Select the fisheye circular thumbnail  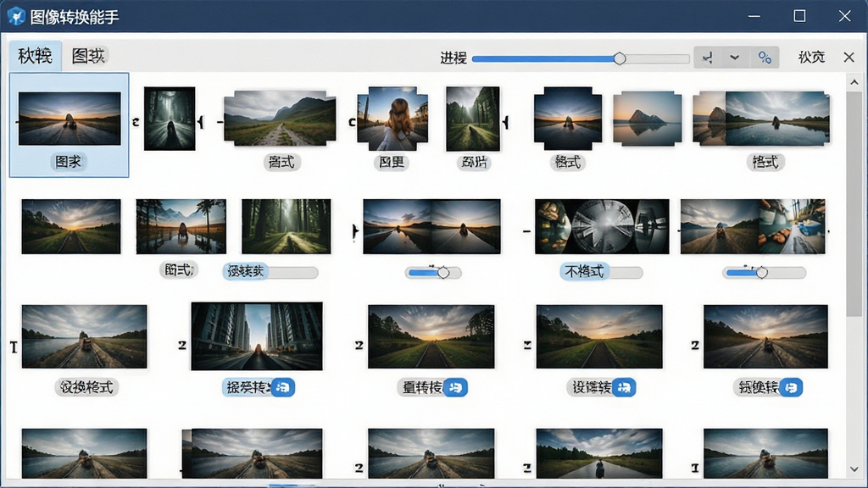pyautogui.click(x=602, y=227)
